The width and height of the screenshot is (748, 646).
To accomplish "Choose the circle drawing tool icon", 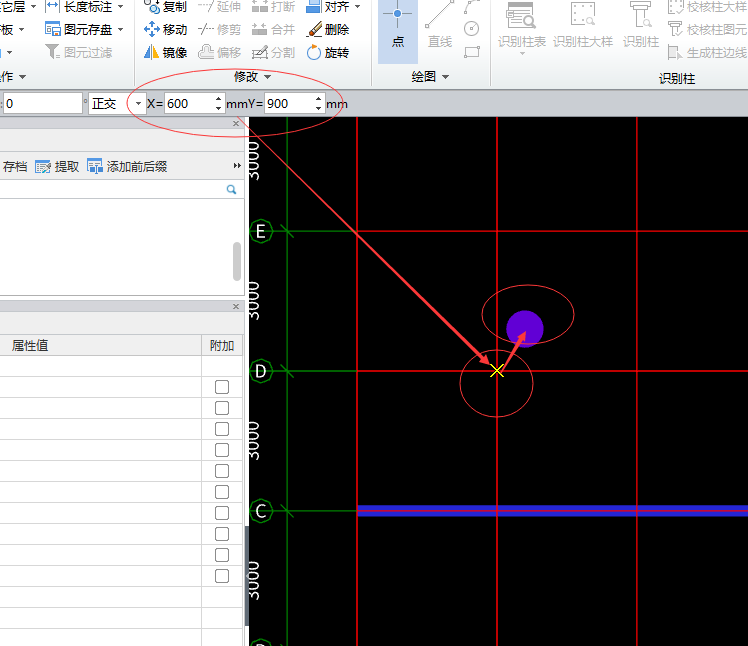I will click(x=471, y=29).
